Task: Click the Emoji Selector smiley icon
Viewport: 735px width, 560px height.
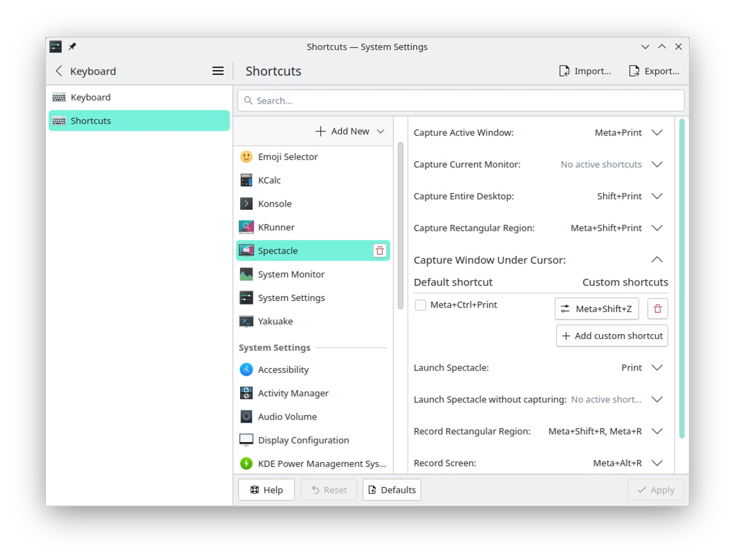Action: click(246, 157)
